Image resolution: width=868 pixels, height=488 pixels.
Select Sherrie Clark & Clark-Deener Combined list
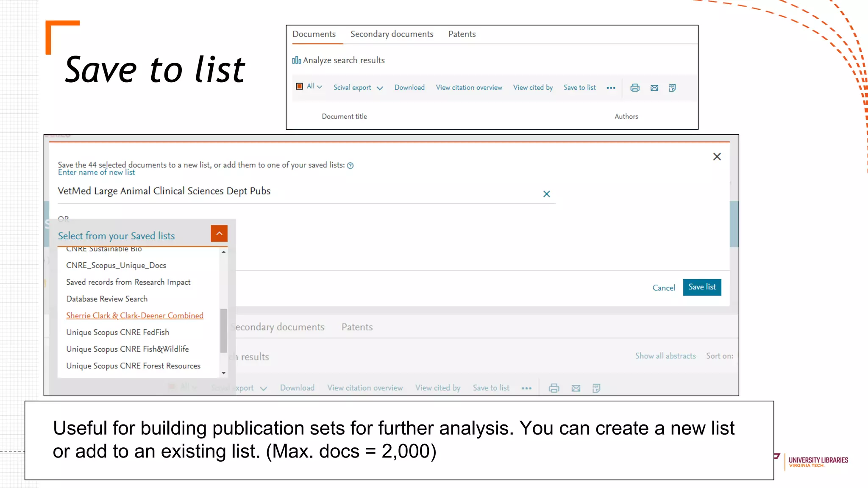(x=135, y=316)
